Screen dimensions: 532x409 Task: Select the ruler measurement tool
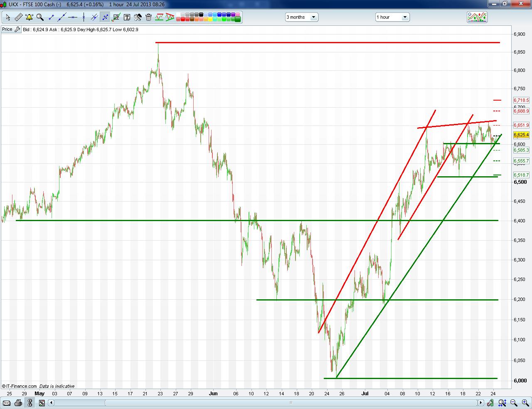point(19,17)
